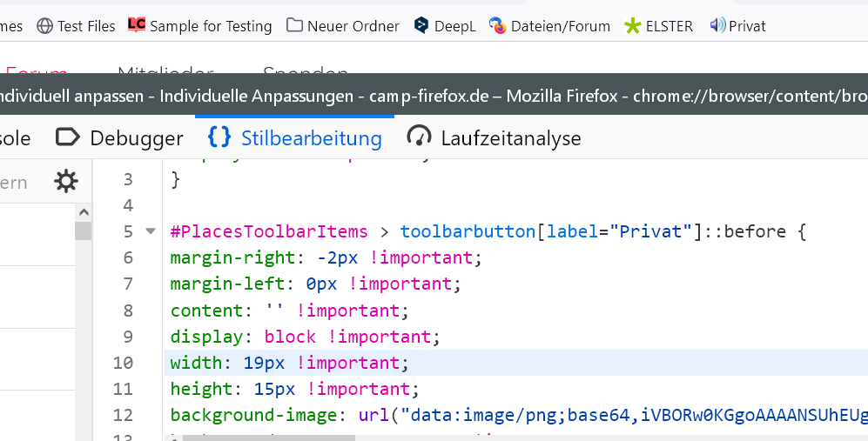868x441 pixels.
Task: Click line number 12 in the gutter
Action: [x=123, y=415]
